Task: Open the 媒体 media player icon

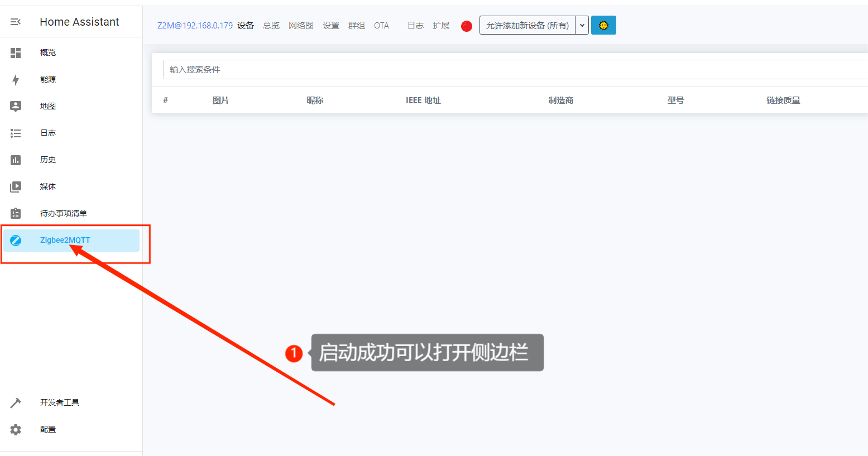Action: pyautogui.click(x=16, y=186)
